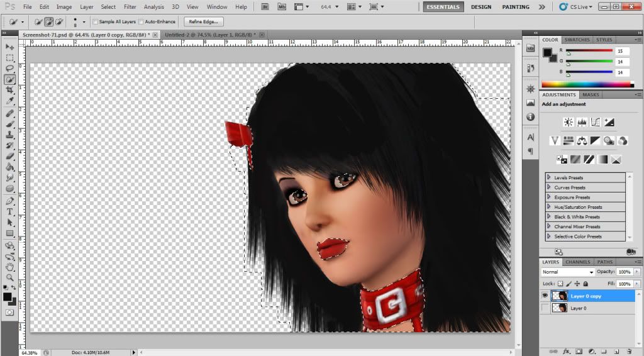
Task: Add a Black & White adjustment
Action: pyautogui.click(x=596, y=141)
